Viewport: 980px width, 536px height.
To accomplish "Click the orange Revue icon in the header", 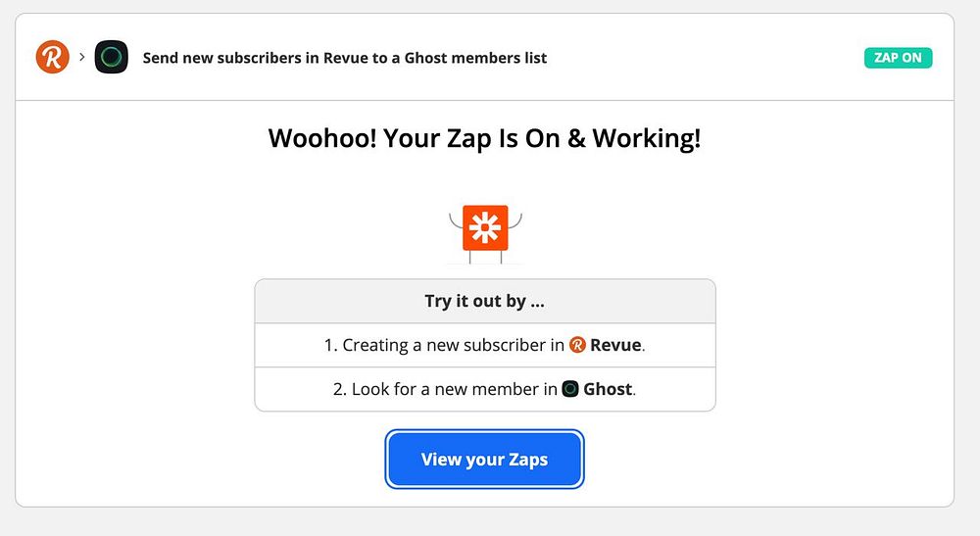I will point(52,57).
